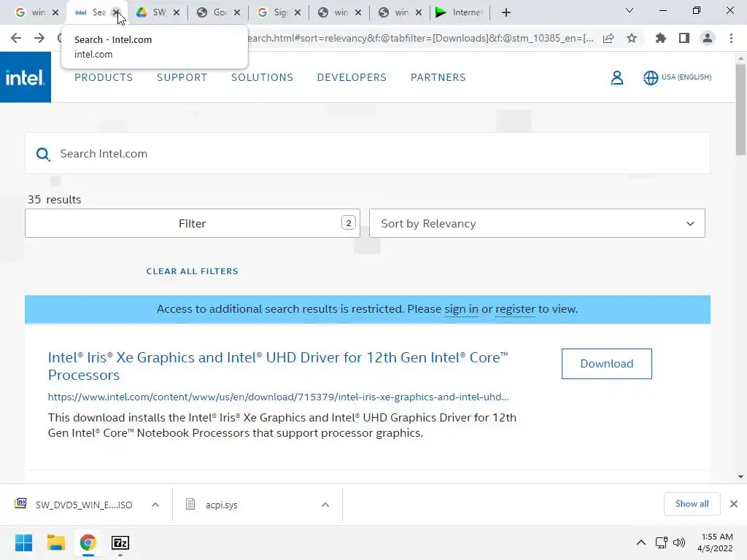Image resolution: width=747 pixels, height=560 pixels.
Task: Open the network status tray icon
Action: point(661,542)
